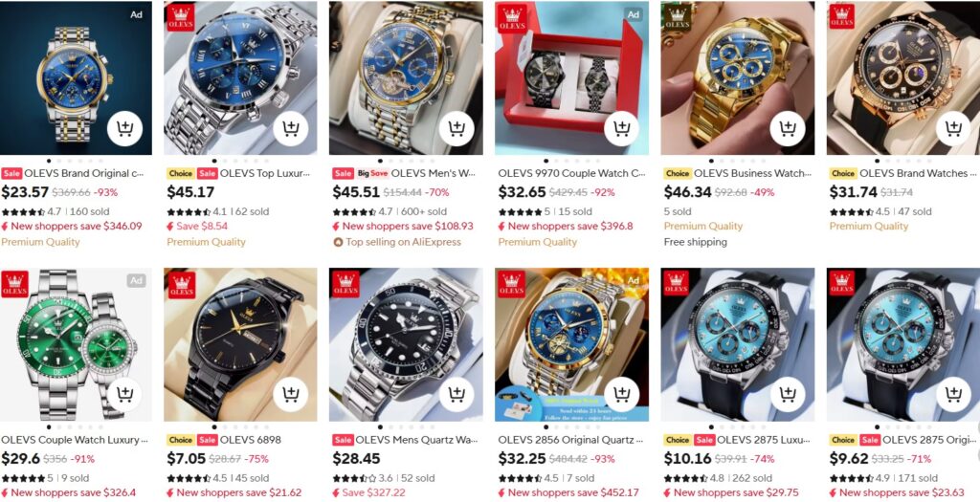Add the $9.62 OLEVS 2875 watch to cart
This screenshot has width=980, height=502.
click(x=953, y=395)
